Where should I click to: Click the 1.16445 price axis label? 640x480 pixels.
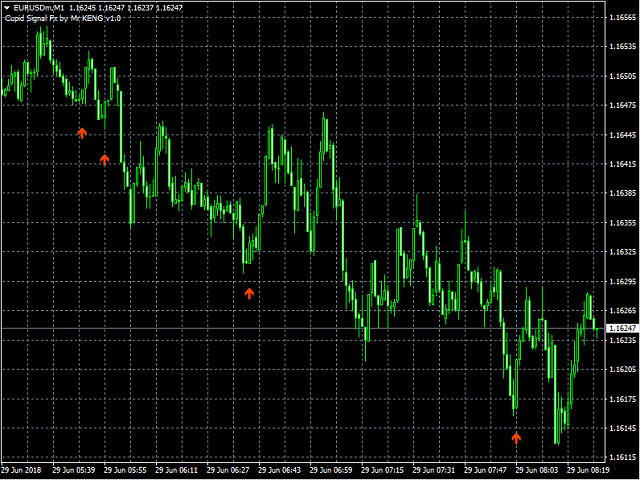point(622,135)
